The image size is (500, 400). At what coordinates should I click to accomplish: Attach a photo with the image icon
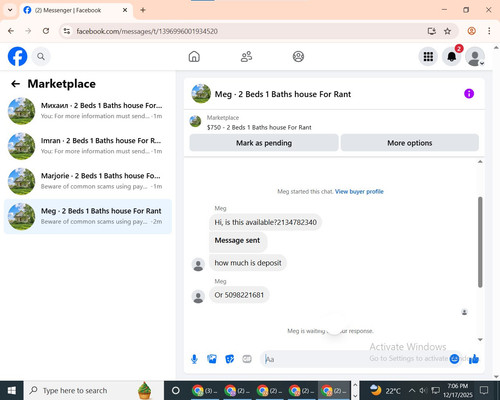212,359
